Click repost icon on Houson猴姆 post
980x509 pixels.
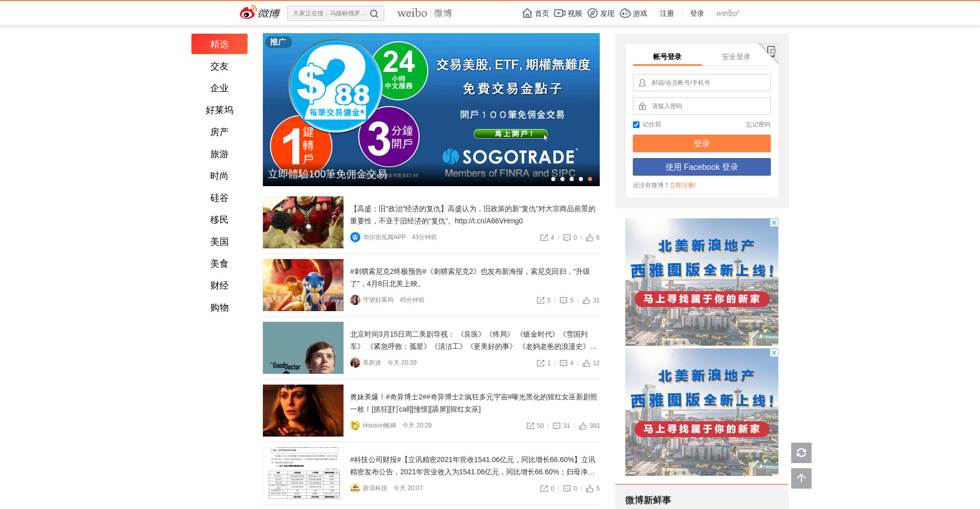[530, 426]
